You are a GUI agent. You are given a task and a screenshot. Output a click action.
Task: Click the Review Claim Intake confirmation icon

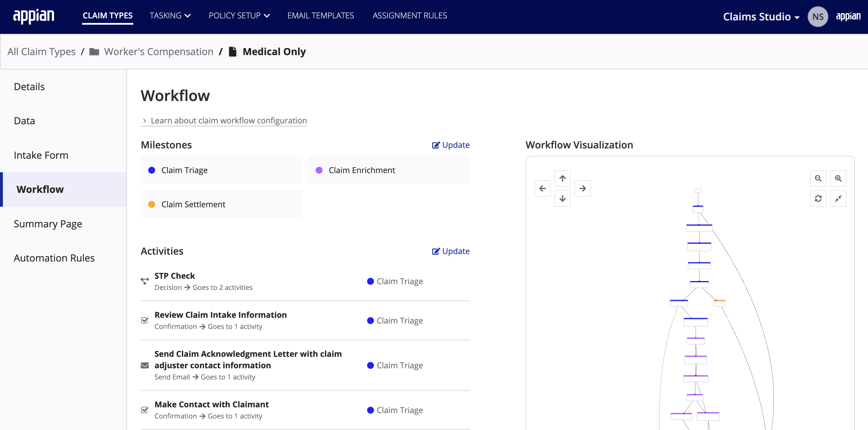pyautogui.click(x=144, y=320)
